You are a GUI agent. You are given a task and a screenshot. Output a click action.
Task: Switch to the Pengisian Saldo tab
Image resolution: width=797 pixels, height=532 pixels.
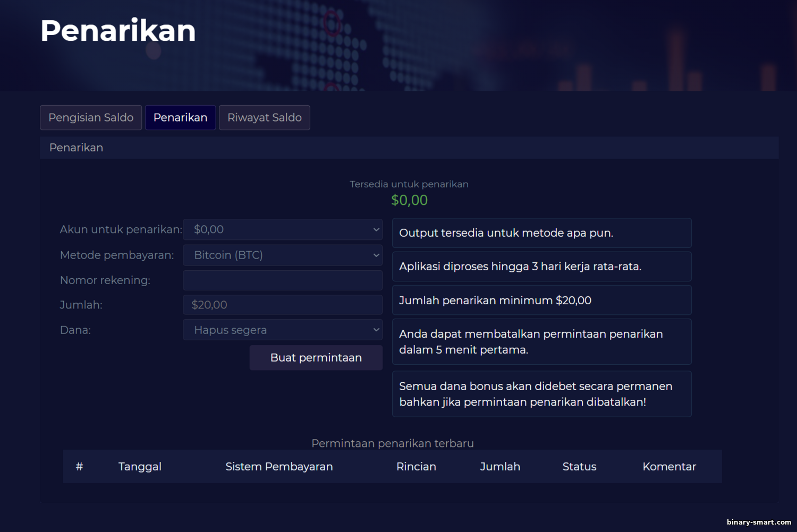tap(91, 117)
